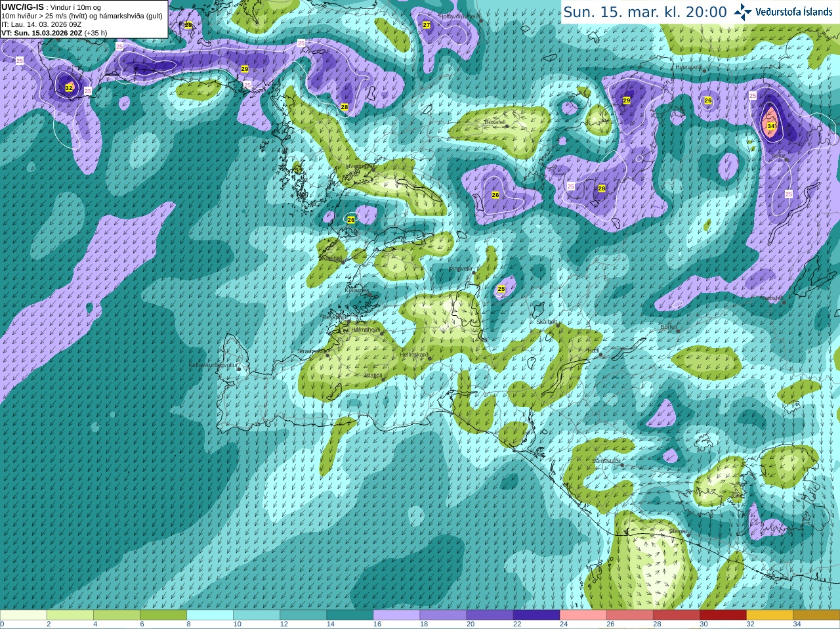Click the Skálholt station label
840x629 pixels.
547,322
